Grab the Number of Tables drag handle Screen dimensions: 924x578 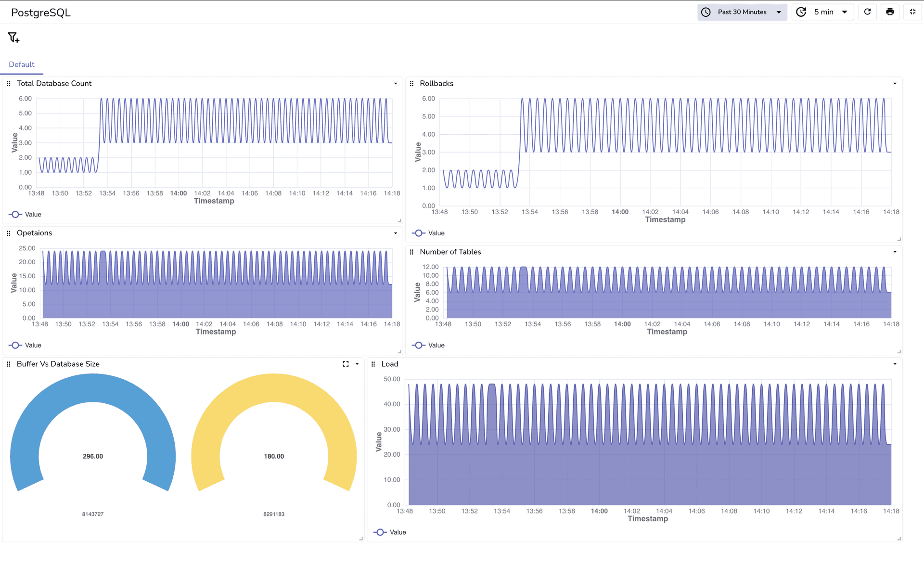[x=412, y=252]
